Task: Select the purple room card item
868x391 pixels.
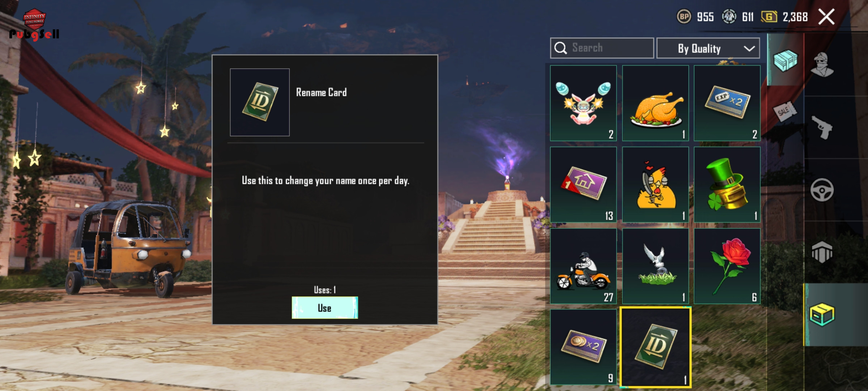Action: 583,185
